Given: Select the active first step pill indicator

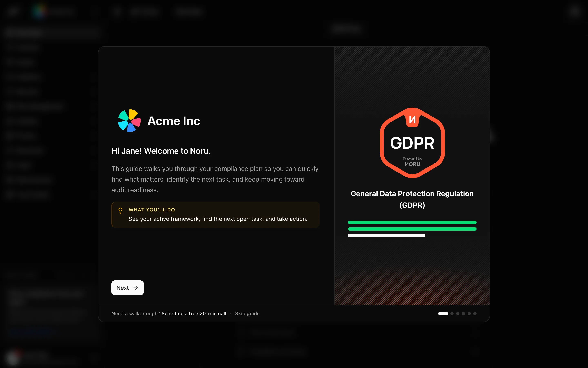Looking at the screenshot, I should click(443, 313).
